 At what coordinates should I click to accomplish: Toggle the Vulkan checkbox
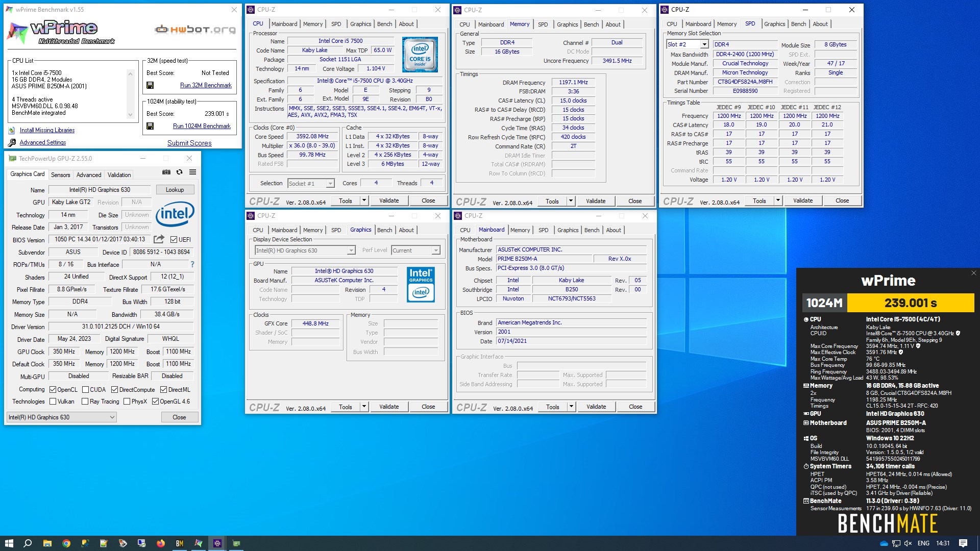(53, 402)
